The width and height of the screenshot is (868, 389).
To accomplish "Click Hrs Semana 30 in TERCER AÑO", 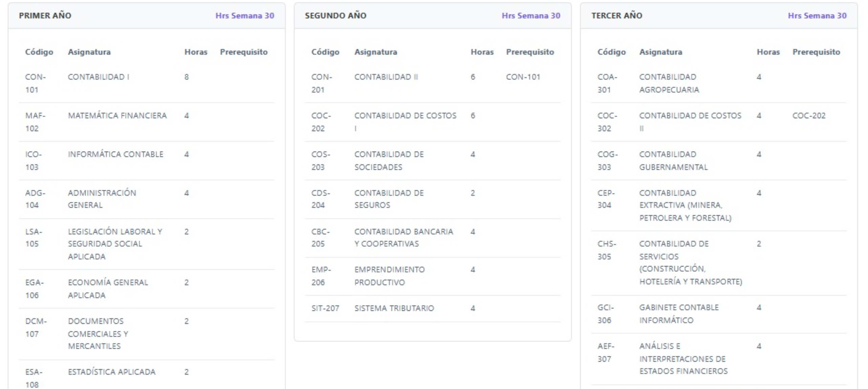I will 817,16.
